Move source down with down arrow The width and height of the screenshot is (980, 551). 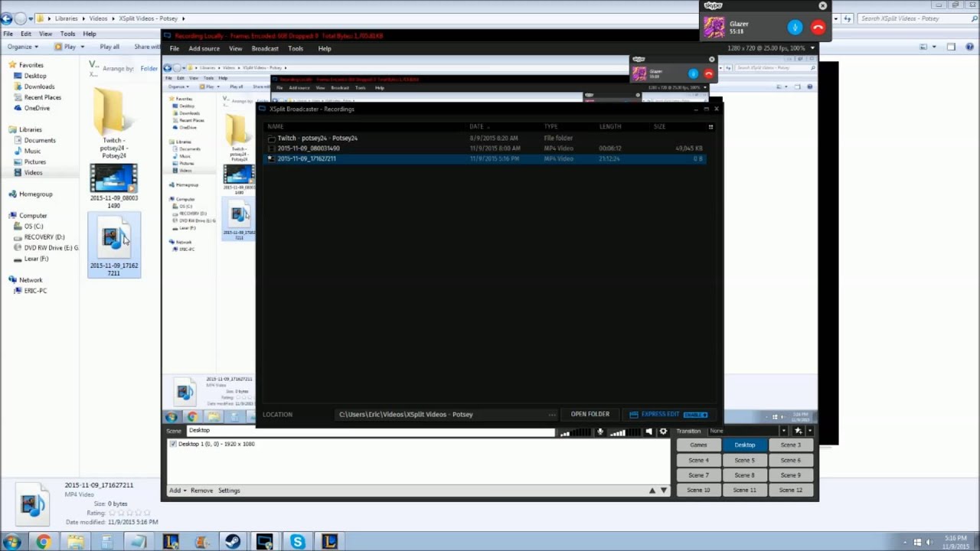(x=664, y=491)
